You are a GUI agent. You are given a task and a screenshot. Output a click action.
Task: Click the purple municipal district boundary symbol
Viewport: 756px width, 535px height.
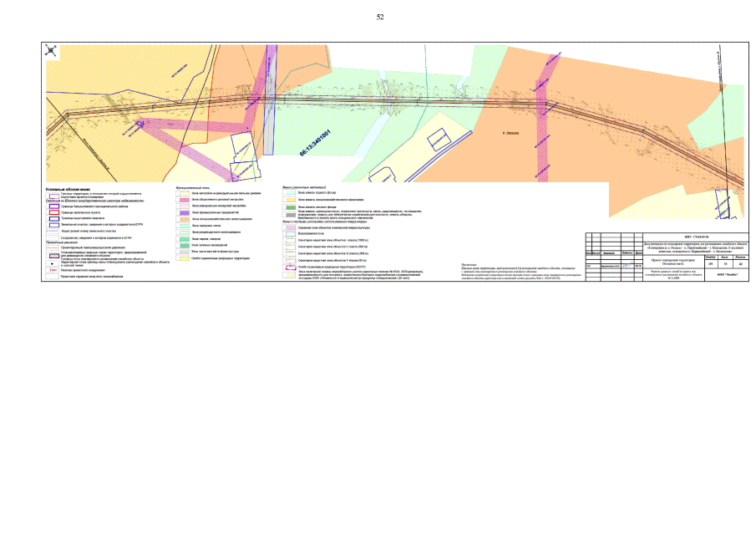[53, 206]
